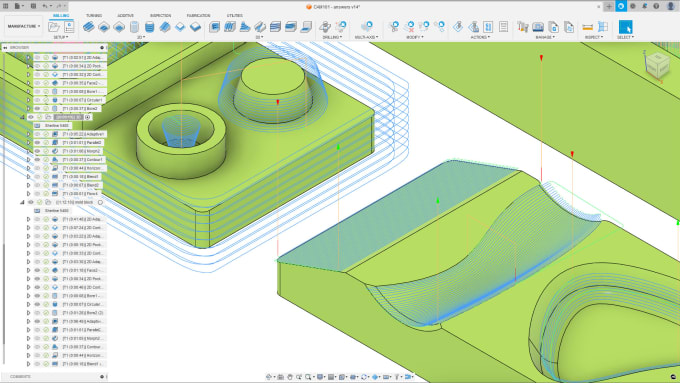Switch to the INSPECTION tab
The width and height of the screenshot is (680, 383).
[160, 16]
